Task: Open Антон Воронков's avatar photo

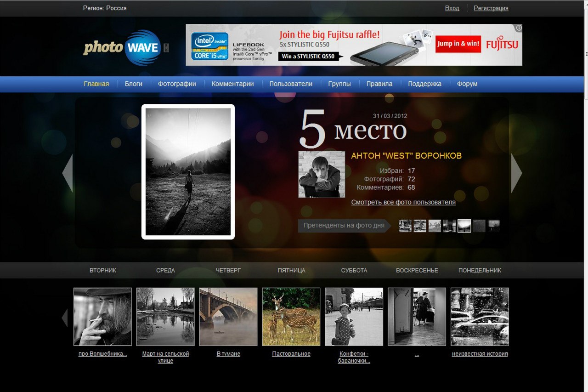Action: [322, 174]
